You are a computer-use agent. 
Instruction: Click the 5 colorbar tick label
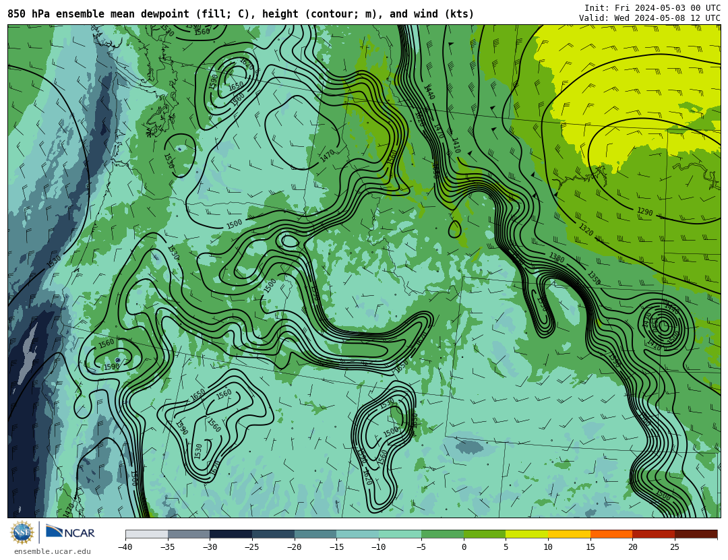(506, 547)
